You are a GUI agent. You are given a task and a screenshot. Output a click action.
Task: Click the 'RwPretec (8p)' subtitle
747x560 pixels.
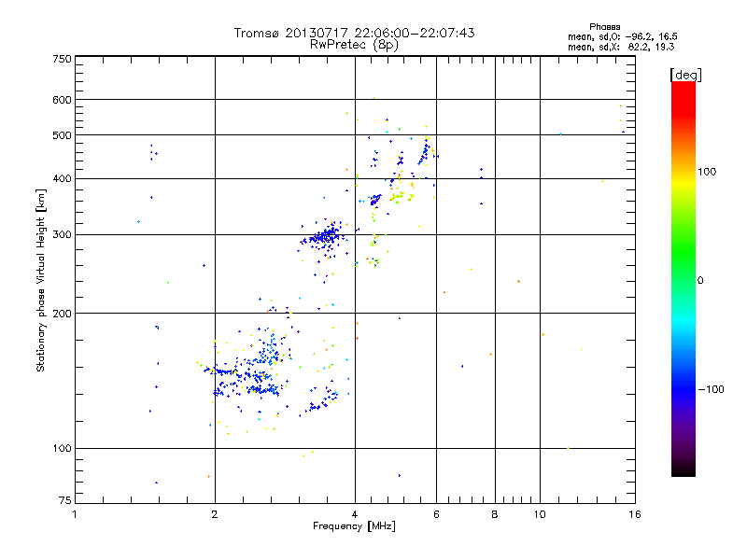pos(354,45)
